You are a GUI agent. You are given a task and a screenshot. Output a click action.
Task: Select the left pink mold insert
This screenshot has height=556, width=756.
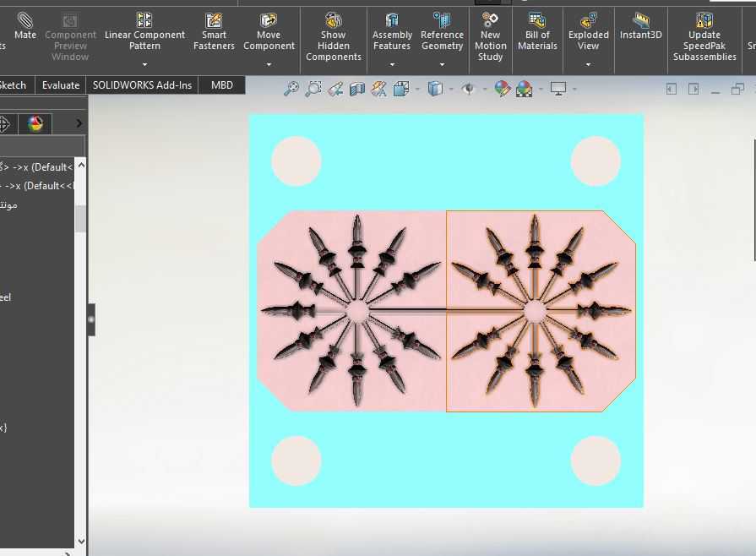(x=352, y=311)
